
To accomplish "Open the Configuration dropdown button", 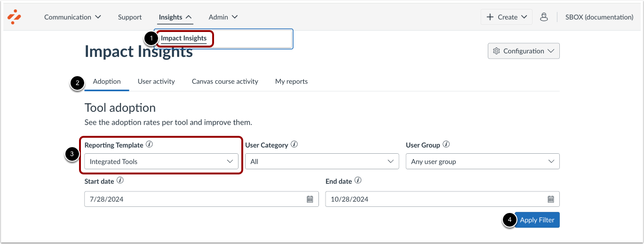I will (x=524, y=51).
